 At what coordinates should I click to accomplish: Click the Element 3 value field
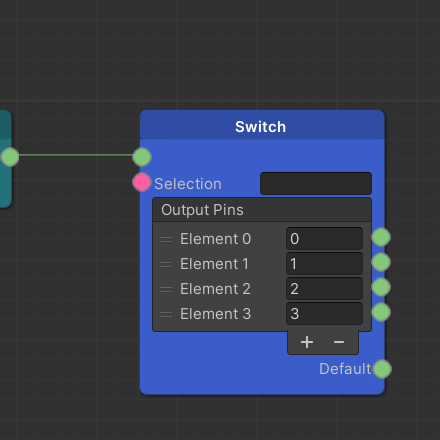[324, 314]
